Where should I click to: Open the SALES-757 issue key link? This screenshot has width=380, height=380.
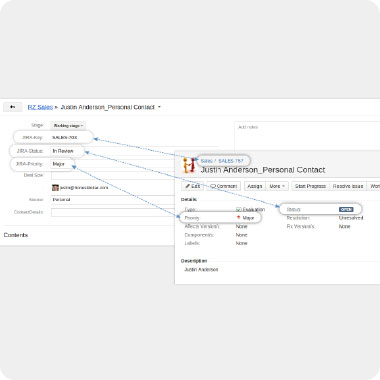(231, 161)
